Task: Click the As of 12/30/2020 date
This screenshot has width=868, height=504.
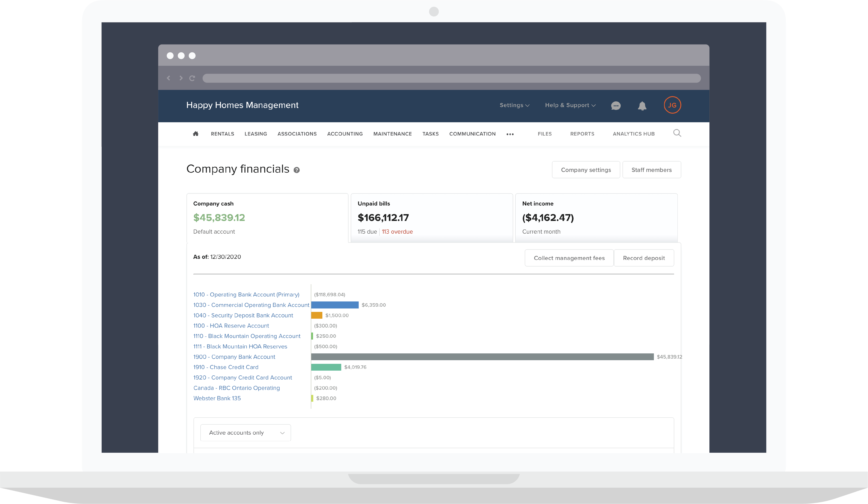Action: [217, 257]
